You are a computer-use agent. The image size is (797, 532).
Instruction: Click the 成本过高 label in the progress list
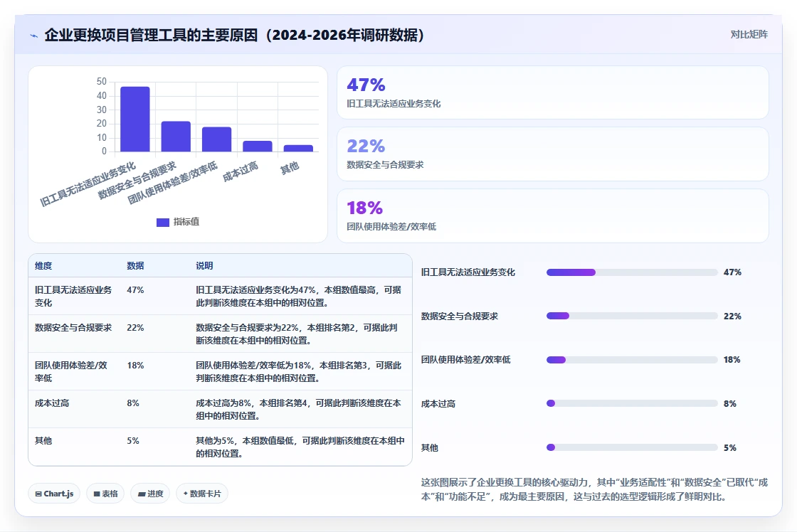click(438, 404)
